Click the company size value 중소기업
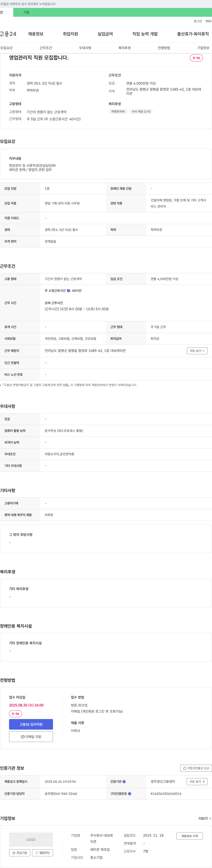 pyautogui.click(x=96, y=857)
